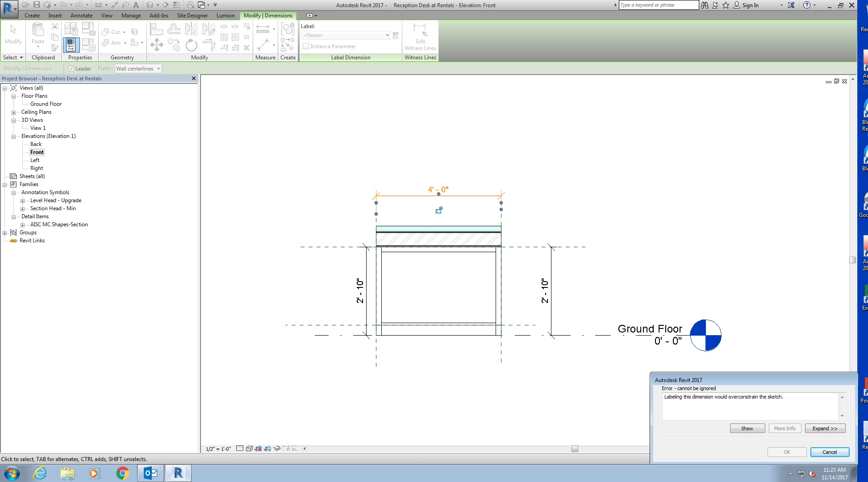Open the Annotate ribbon tab

click(81, 16)
